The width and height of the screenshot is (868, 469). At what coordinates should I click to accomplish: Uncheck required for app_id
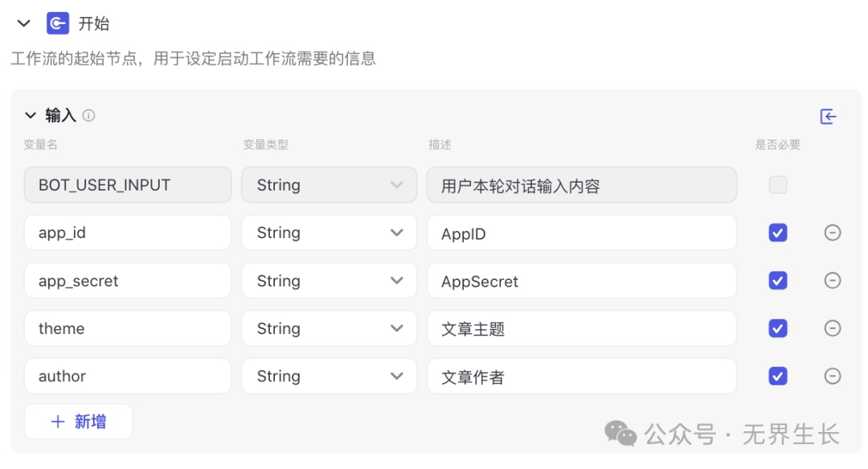coord(777,232)
